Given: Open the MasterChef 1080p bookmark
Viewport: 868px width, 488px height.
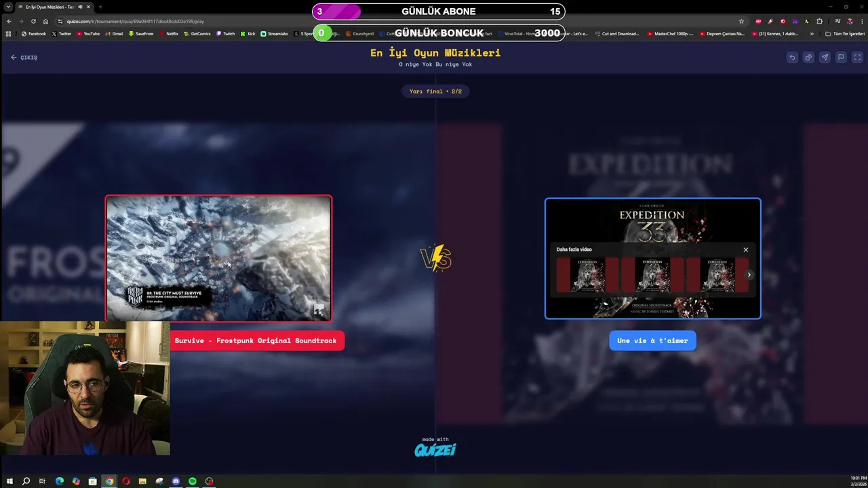Looking at the screenshot, I should pyautogui.click(x=671, y=33).
